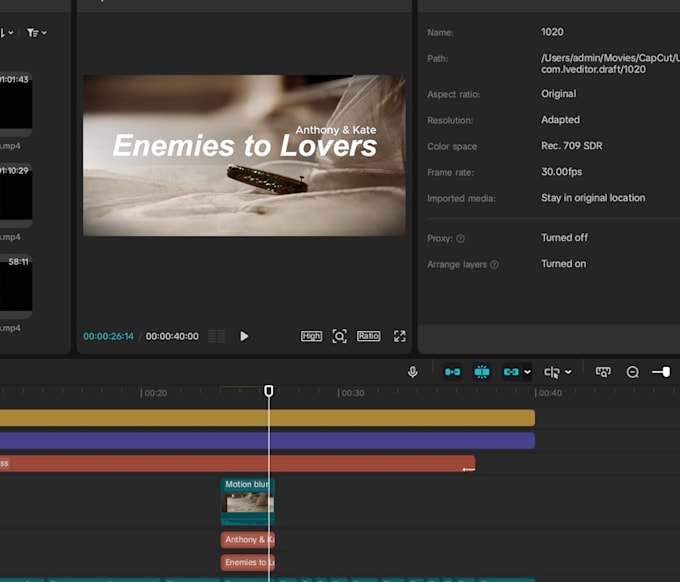Screen dimensions: 680x582
Task: Click the Arrange layers Turned on value
Action: pos(563,264)
